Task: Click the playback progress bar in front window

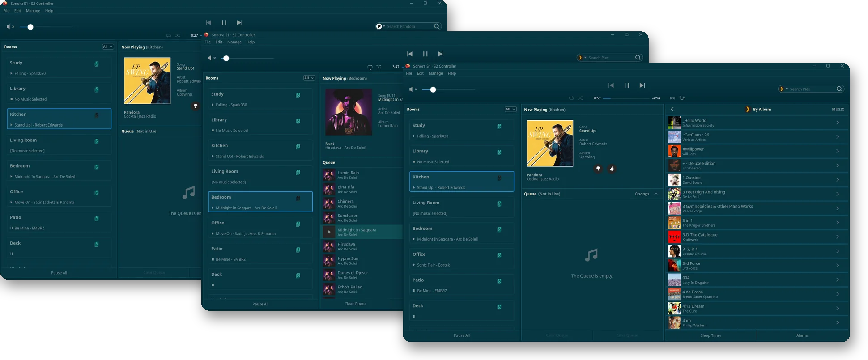Action: [626, 98]
